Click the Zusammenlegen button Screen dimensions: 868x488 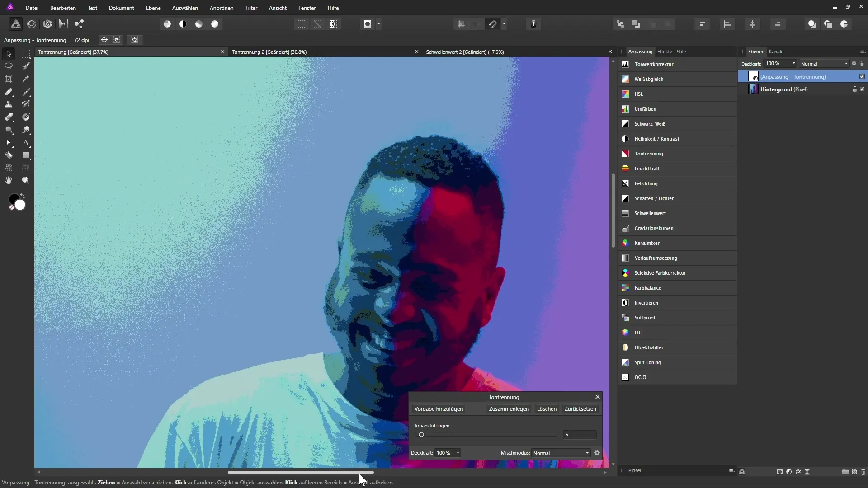click(509, 409)
